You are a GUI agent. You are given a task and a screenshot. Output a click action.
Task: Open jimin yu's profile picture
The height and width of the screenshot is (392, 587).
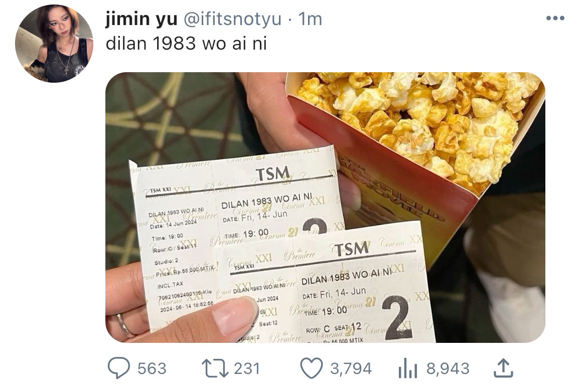coord(54,44)
